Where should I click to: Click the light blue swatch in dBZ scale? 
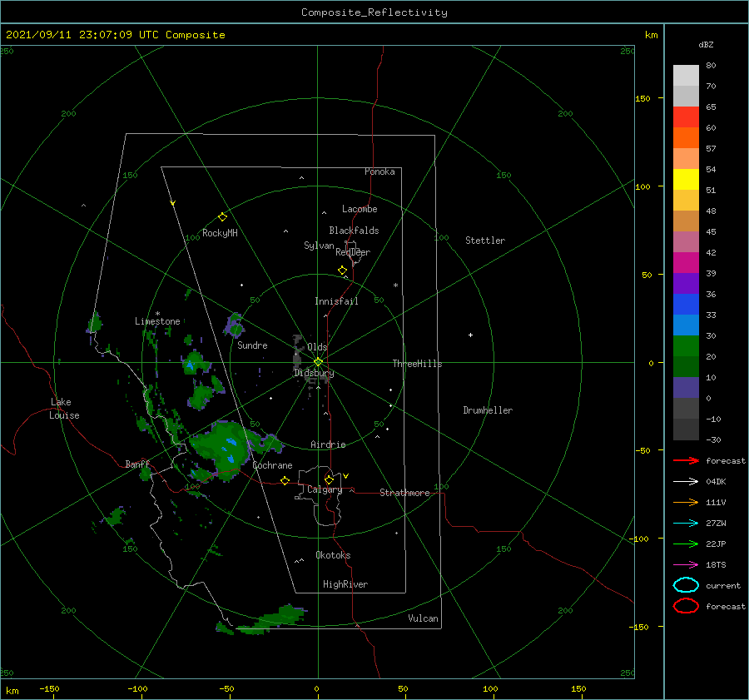point(686,325)
